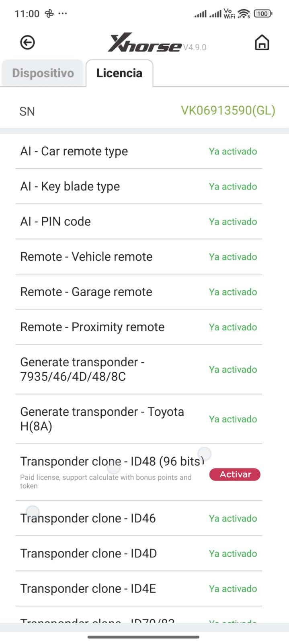Image resolution: width=289 pixels, height=644 pixels.
Task: Tap the bottom navigation gesture bar
Action: point(143,637)
